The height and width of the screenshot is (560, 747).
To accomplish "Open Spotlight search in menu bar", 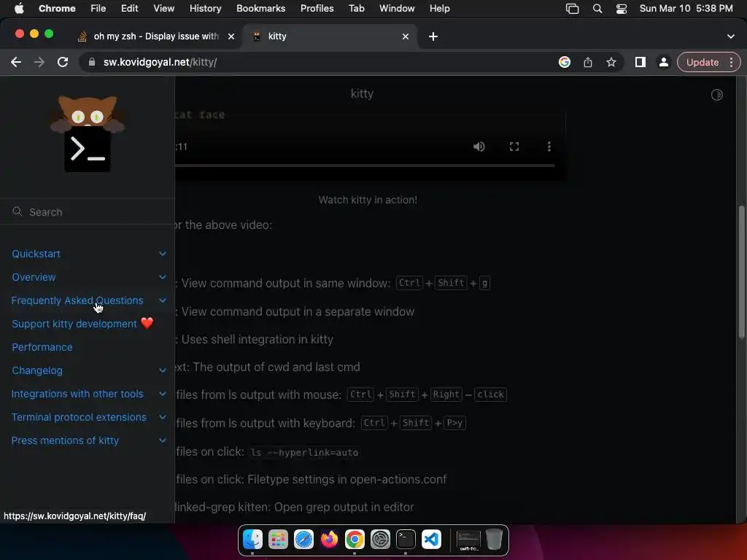I will [x=597, y=9].
